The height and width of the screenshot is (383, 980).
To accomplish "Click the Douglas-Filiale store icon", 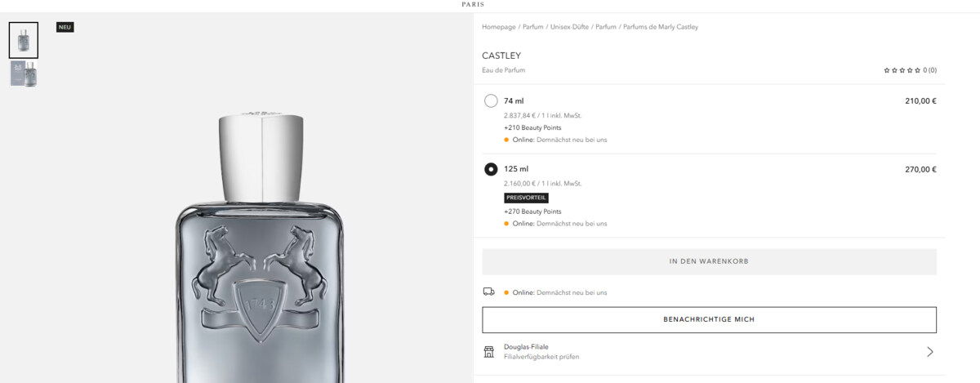I will (488, 352).
